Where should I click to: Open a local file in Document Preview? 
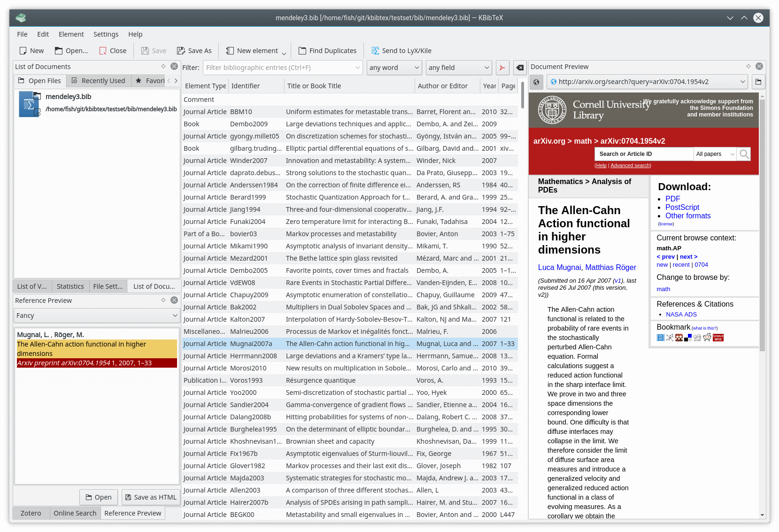coord(758,82)
